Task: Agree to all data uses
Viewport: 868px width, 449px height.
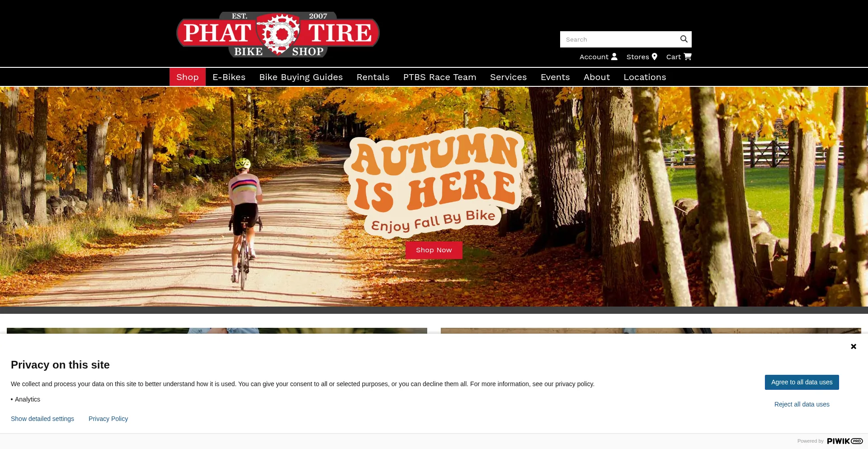Action: coord(802,382)
